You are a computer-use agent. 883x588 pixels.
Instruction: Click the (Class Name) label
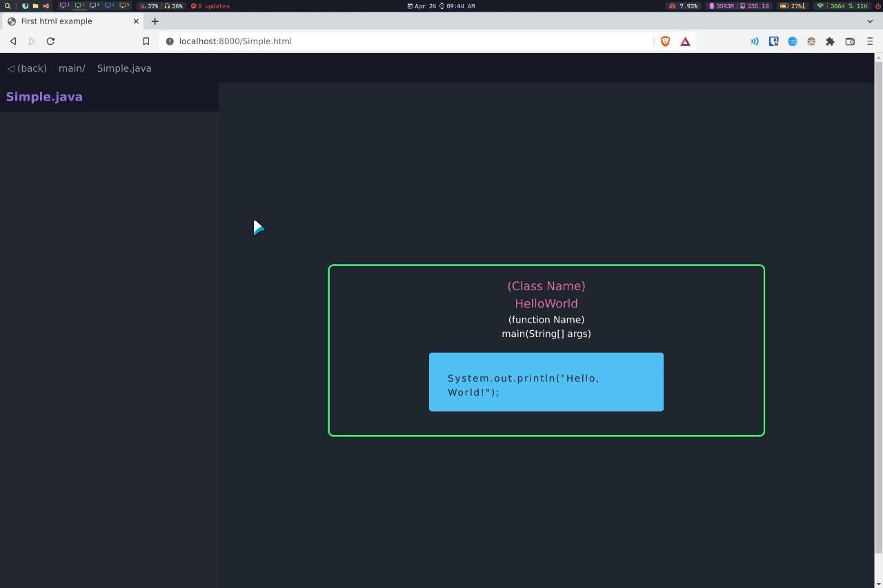[x=546, y=286]
